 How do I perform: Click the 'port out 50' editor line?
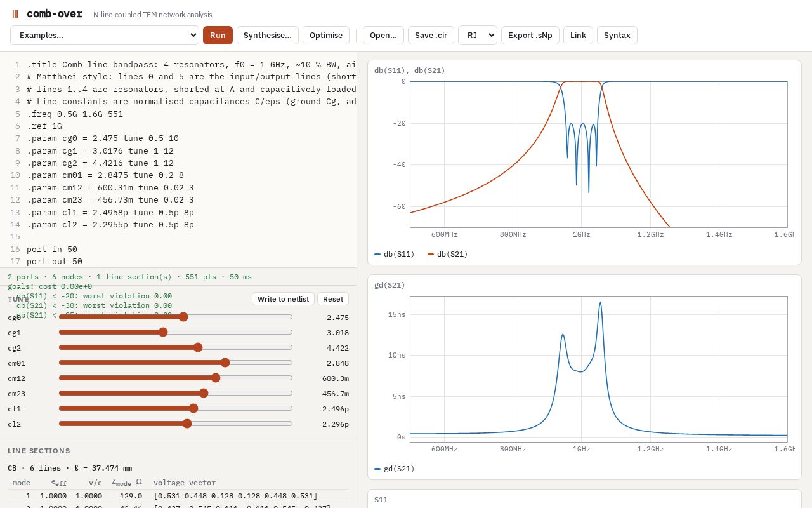[x=55, y=262]
